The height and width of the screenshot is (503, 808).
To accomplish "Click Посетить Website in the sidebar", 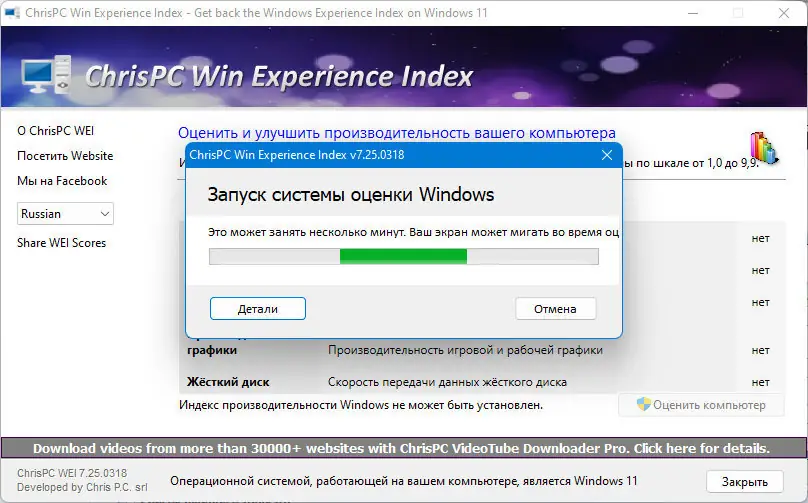I will click(x=65, y=156).
